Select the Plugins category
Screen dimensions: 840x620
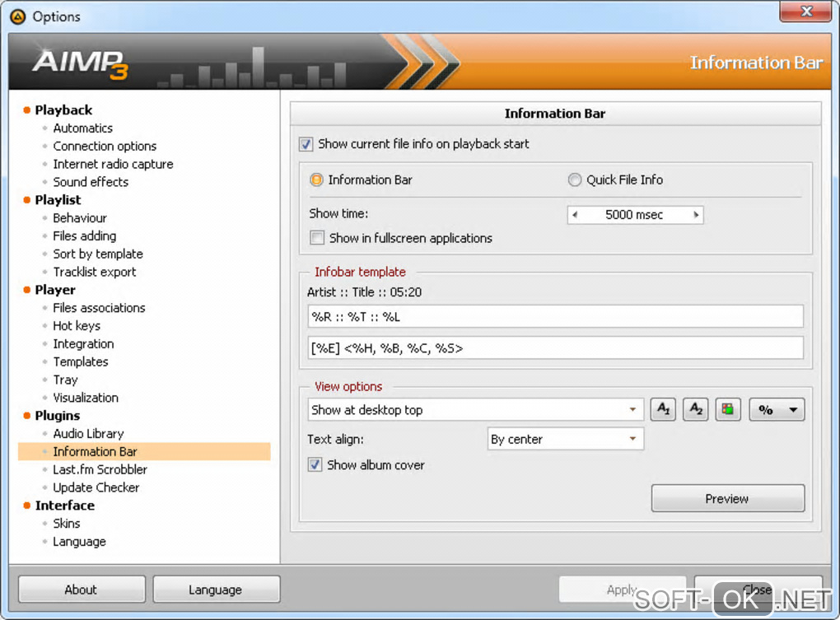(x=58, y=416)
